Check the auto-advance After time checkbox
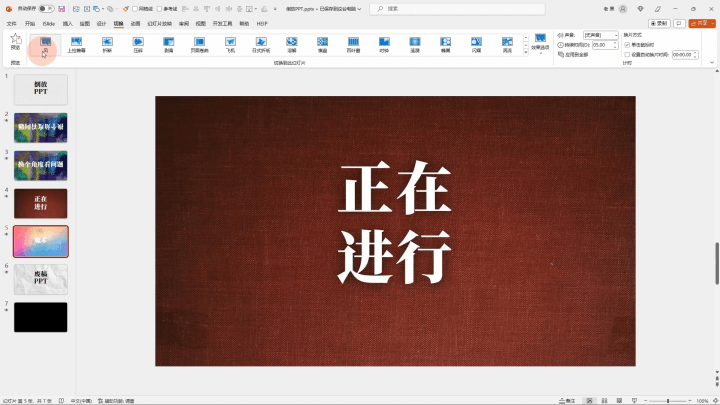This screenshot has width=720, height=405. tap(627, 54)
